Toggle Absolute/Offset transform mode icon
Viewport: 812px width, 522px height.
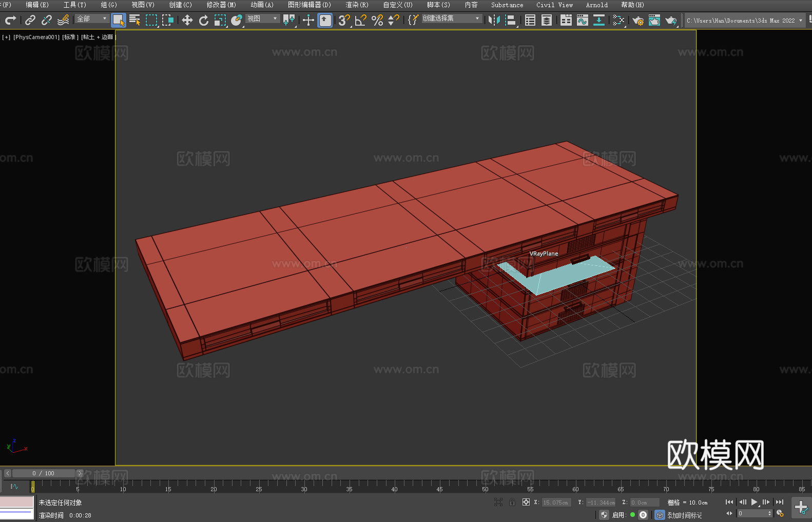point(526,502)
